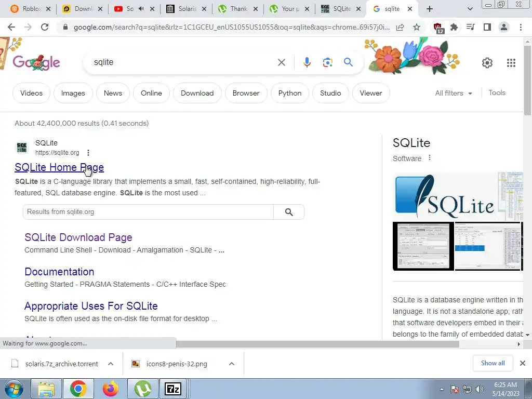
Task: Open the Google apps grid
Action: [511, 63]
